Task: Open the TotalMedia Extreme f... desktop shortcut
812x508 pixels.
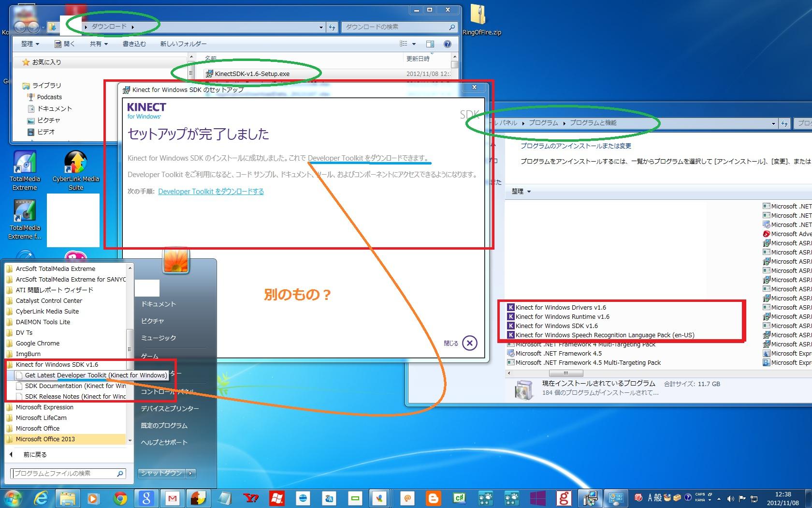Action: click(x=25, y=220)
